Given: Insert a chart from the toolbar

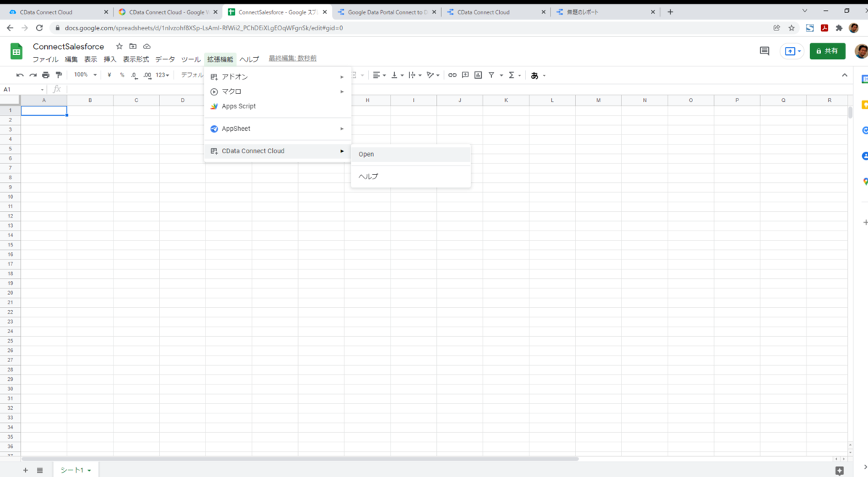Looking at the screenshot, I should coord(478,75).
